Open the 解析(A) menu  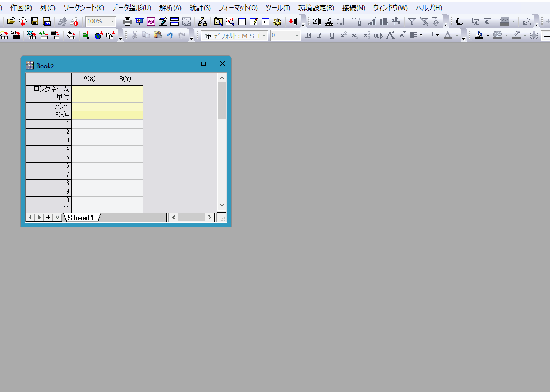tap(170, 8)
